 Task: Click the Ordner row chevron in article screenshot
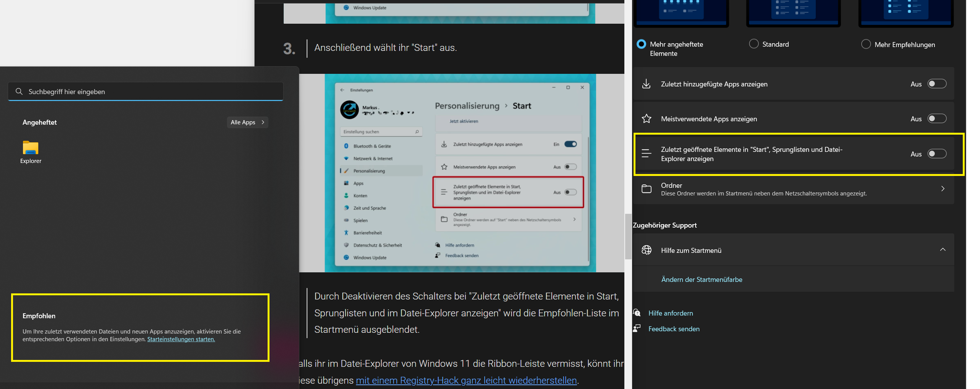tap(575, 219)
